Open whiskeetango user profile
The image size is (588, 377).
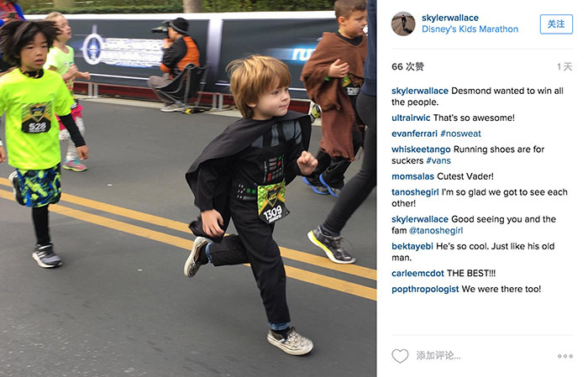tap(421, 149)
